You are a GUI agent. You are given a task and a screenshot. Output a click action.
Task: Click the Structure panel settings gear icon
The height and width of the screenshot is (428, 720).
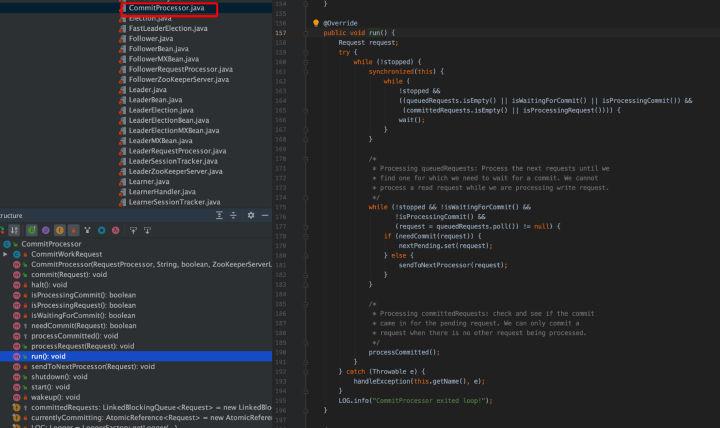(251, 215)
